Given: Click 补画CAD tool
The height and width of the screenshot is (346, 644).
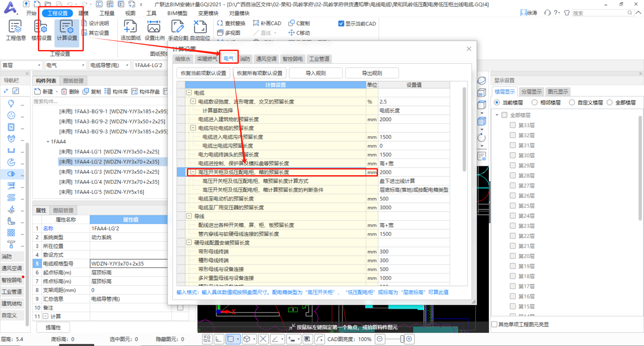Looking at the screenshot, I should coord(267,23).
